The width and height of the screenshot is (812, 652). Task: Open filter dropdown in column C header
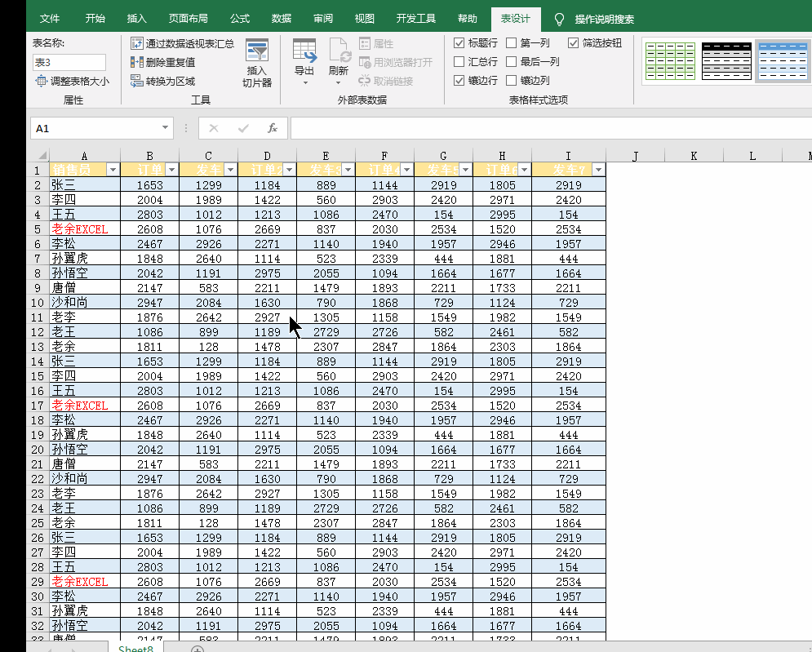pyautogui.click(x=230, y=170)
